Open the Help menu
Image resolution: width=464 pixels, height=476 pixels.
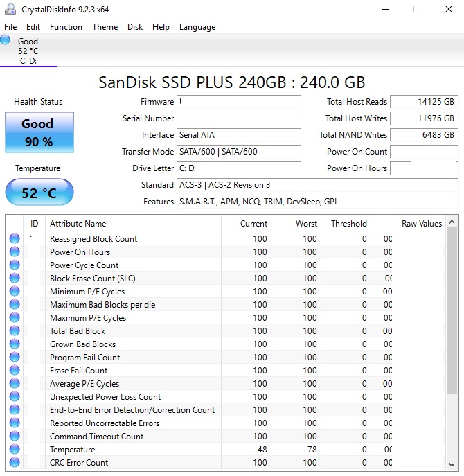coord(161,27)
